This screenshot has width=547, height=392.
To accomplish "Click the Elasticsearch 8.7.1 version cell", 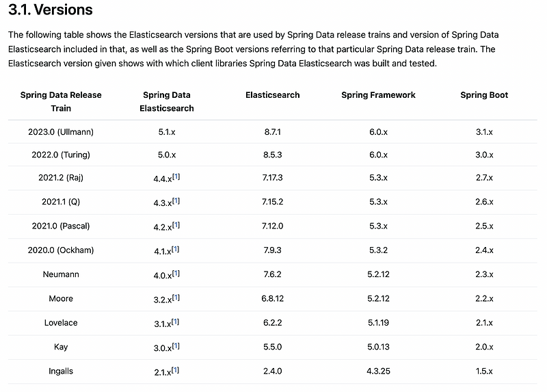I will (273, 131).
